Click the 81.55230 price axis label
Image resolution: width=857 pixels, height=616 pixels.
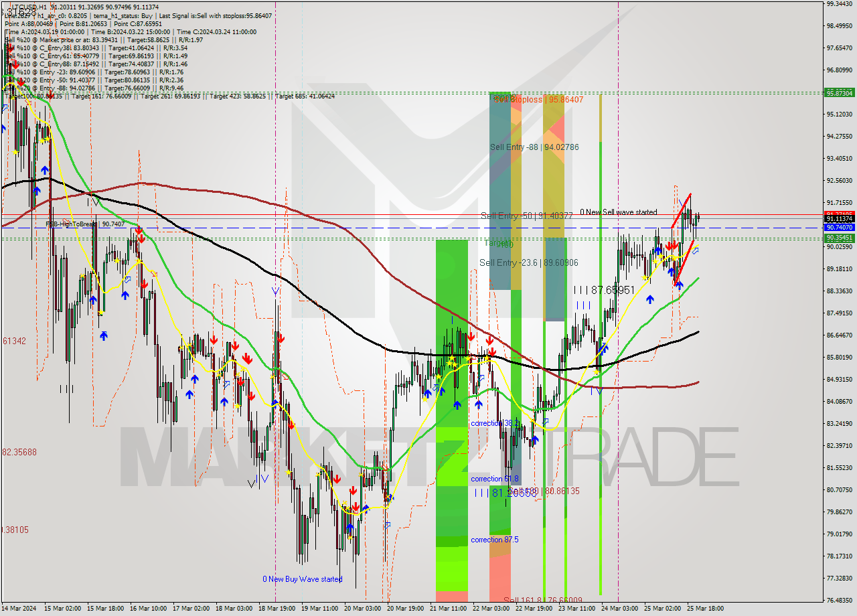click(840, 467)
